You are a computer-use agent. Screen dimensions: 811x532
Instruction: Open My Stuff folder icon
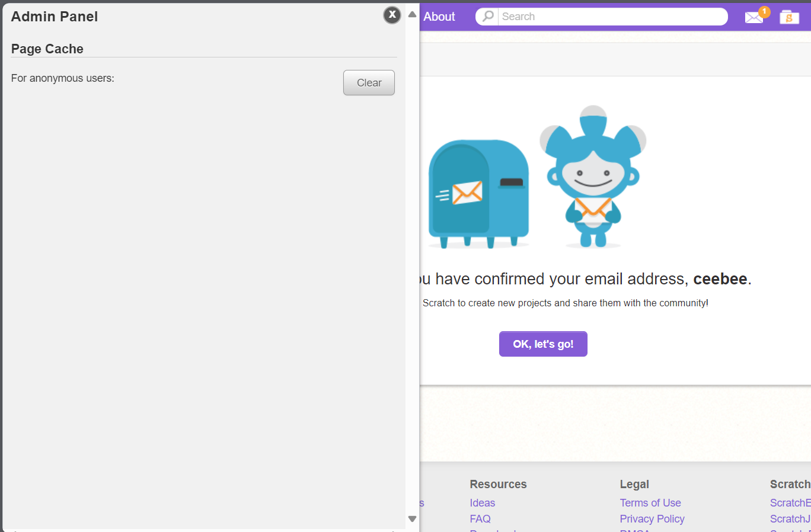pos(789,17)
